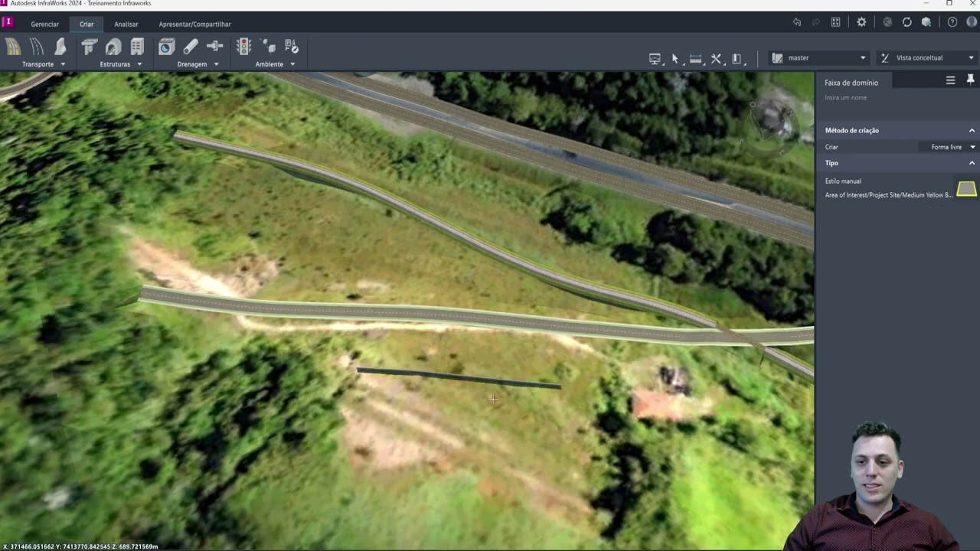Image resolution: width=980 pixels, height=551 pixels.
Task: Switch to the Apresentar/Compartilhar tab
Action: tap(194, 24)
